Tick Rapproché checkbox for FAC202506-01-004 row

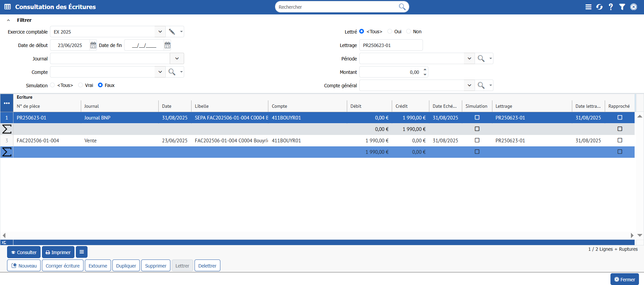620,140
